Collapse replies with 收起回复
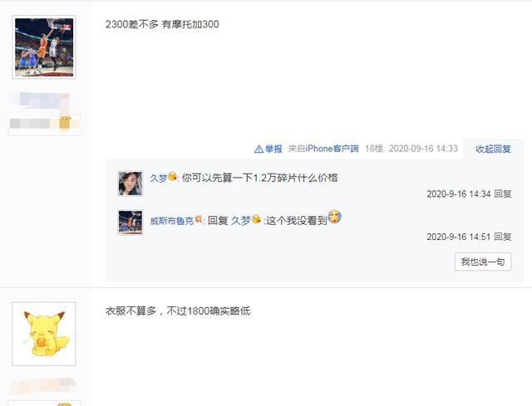 click(x=493, y=149)
